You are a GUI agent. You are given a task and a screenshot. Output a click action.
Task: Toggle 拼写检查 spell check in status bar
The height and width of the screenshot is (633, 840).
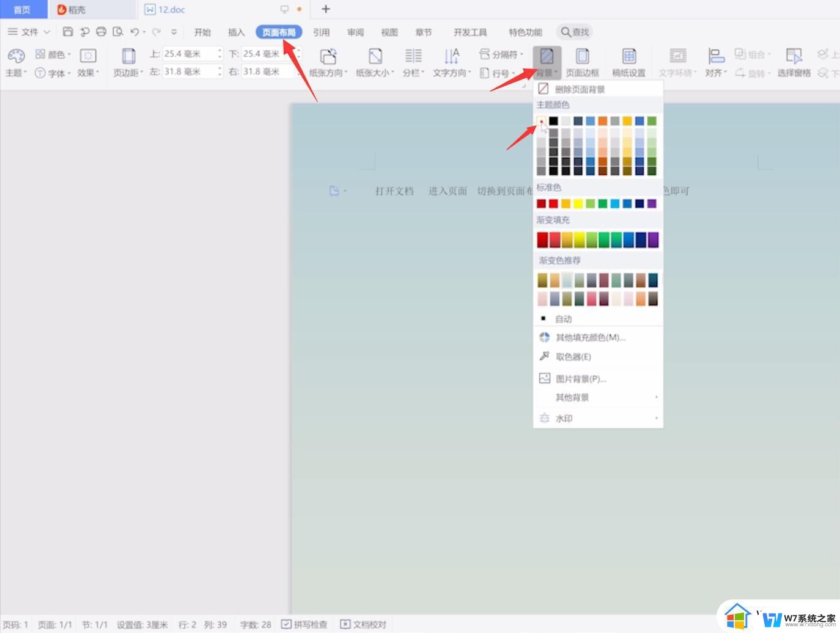tap(304, 624)
